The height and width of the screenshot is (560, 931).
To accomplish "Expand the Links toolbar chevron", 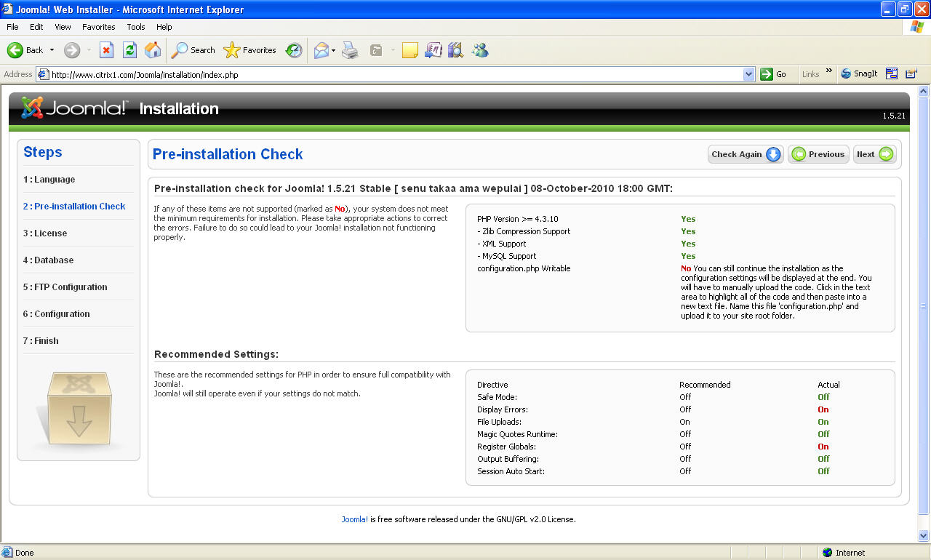I will [829, 71].
